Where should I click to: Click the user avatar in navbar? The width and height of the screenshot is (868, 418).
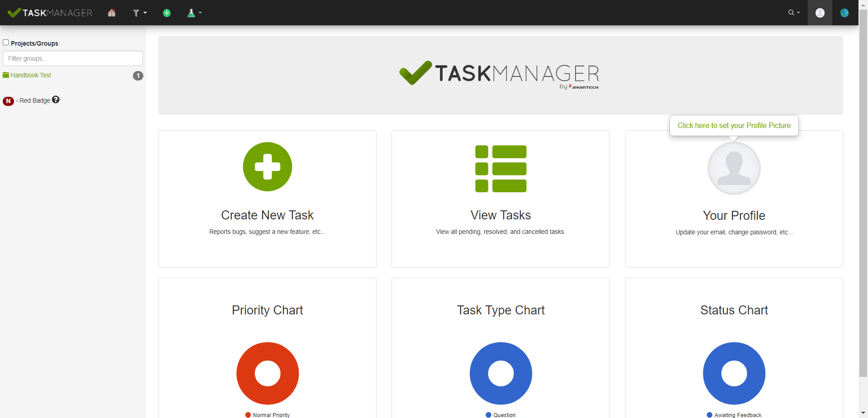coord(820,13)
